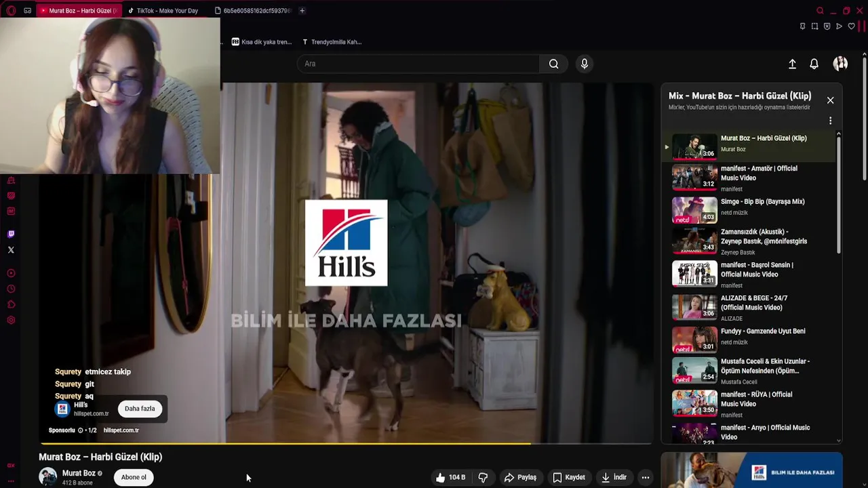Image resolution: width=868 pixels, height=488 pixels.
Task: Download the video with İndir button
Action: (614, 477)
